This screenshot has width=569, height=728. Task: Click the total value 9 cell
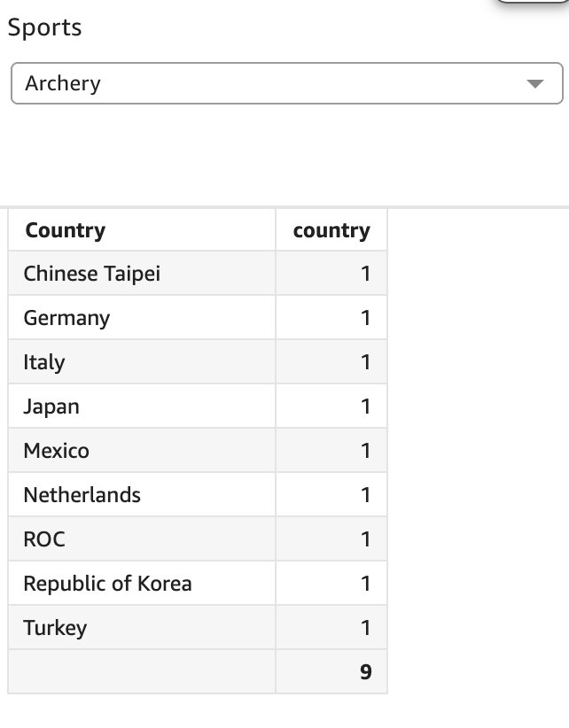pyautogui.click(x=365, y=672)
